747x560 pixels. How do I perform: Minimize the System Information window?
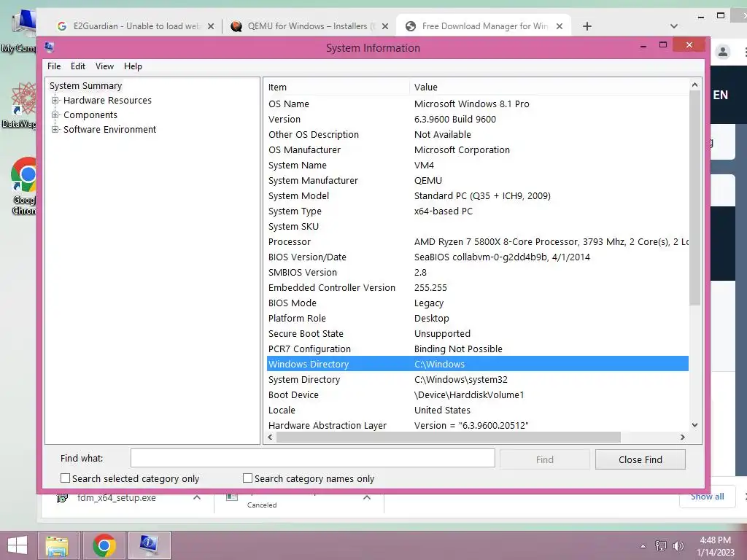(643, 46)
